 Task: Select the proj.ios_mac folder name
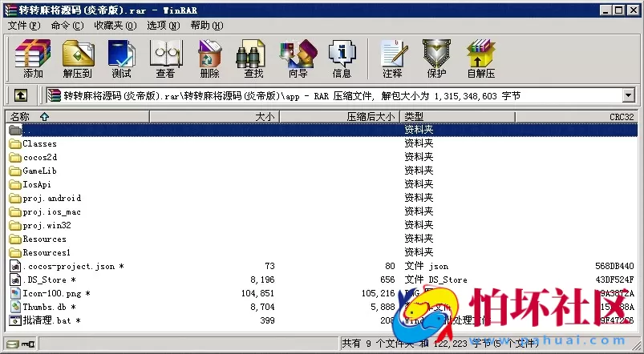[x=52, y=211]
